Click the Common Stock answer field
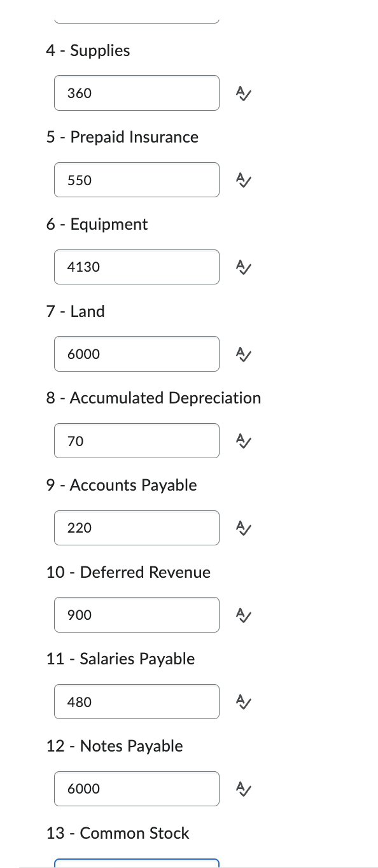Screen dimensions: 378x868 point(136,864)
